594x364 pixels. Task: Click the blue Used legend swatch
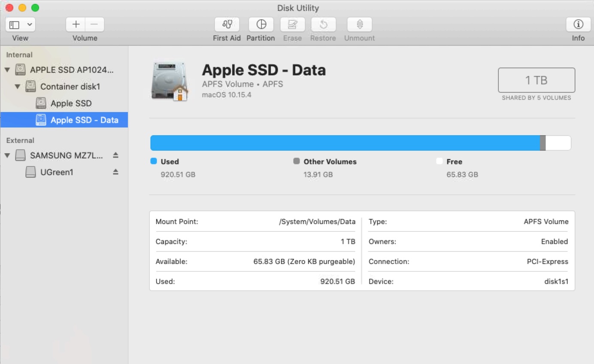pos(154,161)
